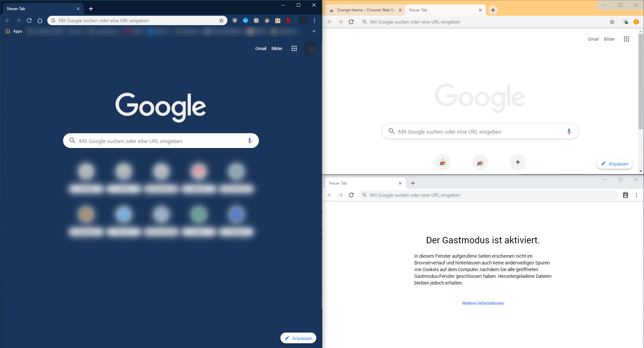Viewport: 644px width, 348px height.
Task: Go back in the dark window
Action: pyautogui.click(x=8, y=20)
